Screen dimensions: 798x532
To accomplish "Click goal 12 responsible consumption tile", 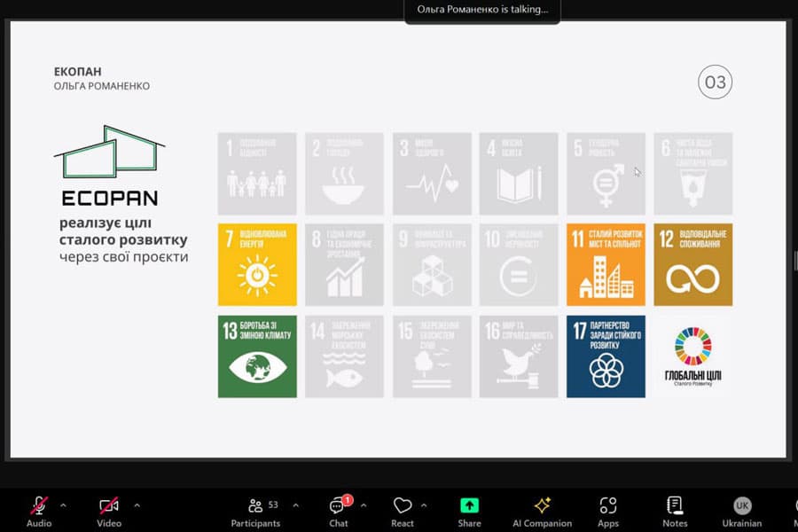I will tap(693, 265).
